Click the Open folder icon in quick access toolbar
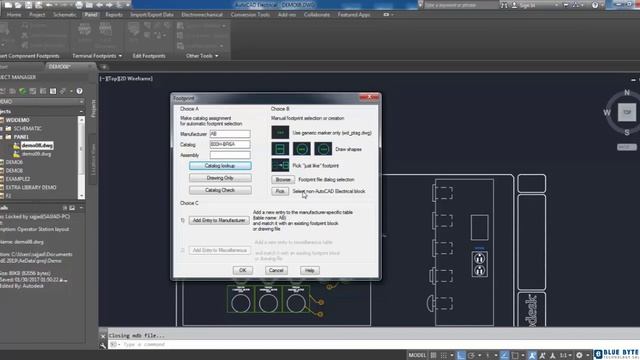 pos(18,5)
